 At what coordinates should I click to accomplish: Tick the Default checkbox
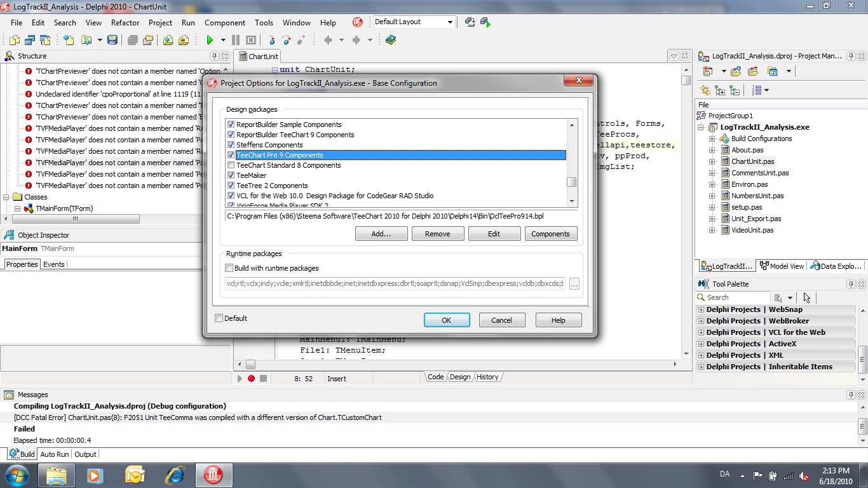pyautogui.click(x=219, y=318)
